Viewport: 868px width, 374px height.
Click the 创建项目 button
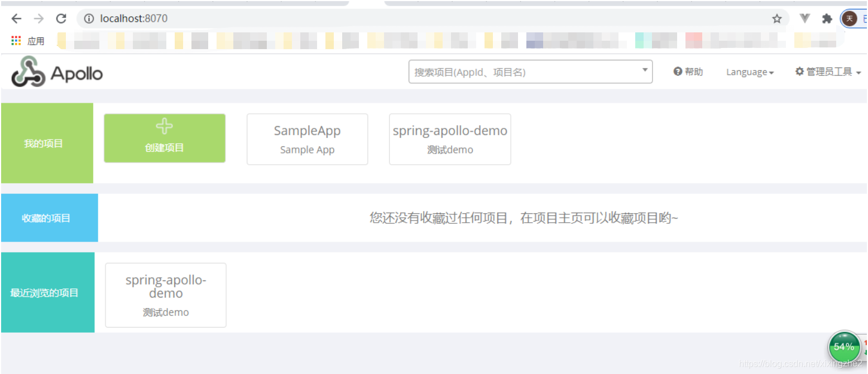[165, 138]
